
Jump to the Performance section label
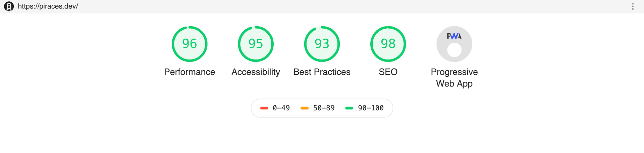[190, 72]
